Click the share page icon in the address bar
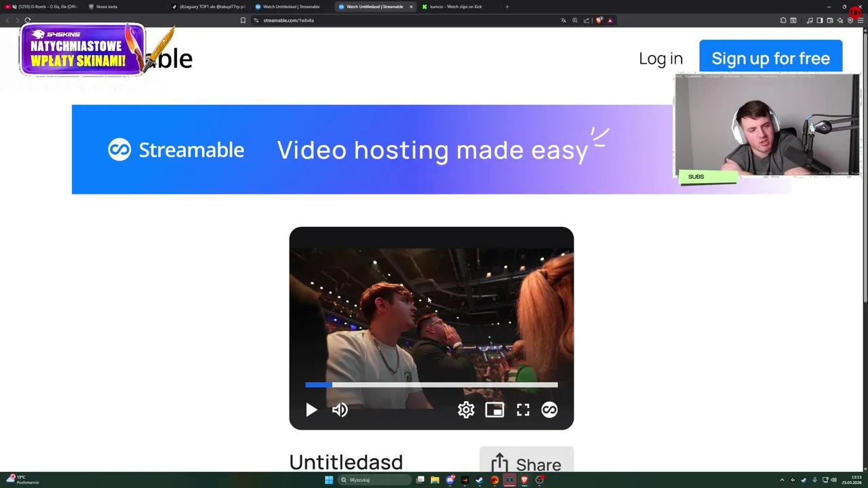868x488 pixels. pyautogui.click(x=587, y=20)
